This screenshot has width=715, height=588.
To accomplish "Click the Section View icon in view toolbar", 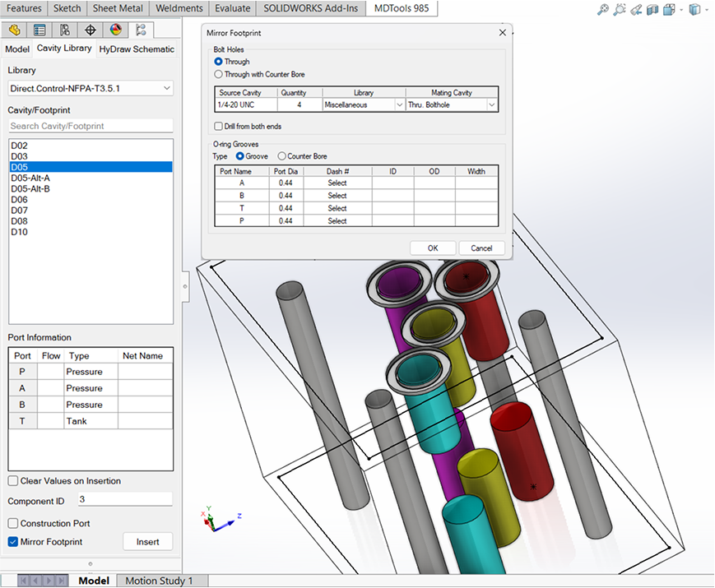I will 652,10.
